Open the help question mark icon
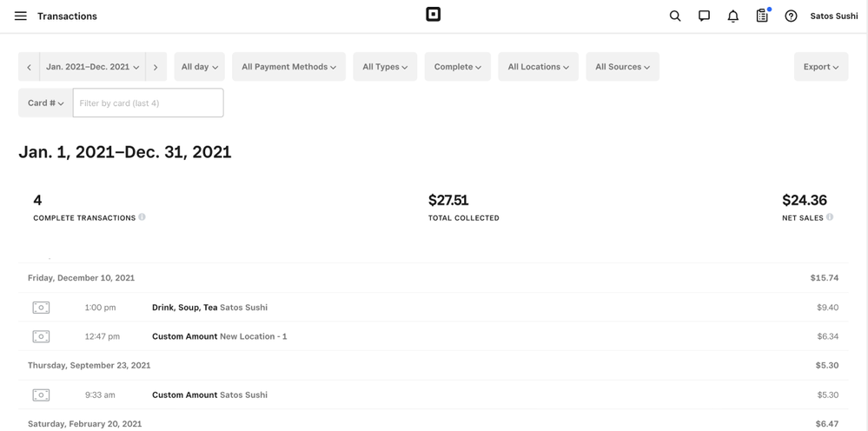This screenshot has width=868, height=431. [791, 17]
